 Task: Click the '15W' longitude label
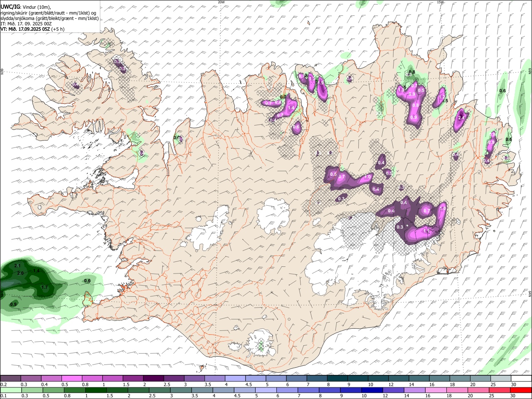click(x=440, y=2)
